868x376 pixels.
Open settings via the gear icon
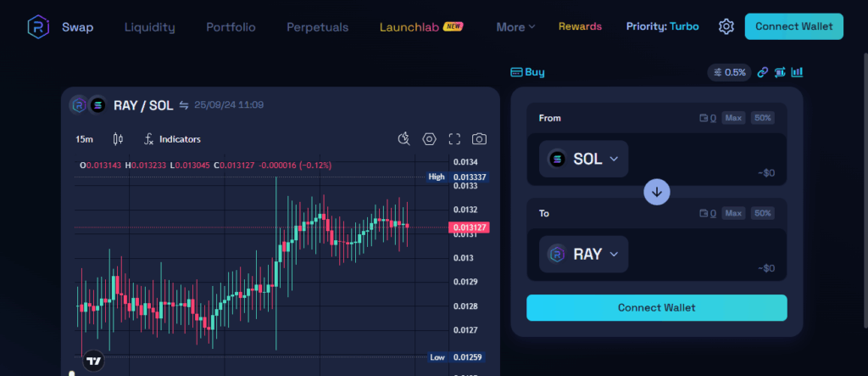click(726, 26)
